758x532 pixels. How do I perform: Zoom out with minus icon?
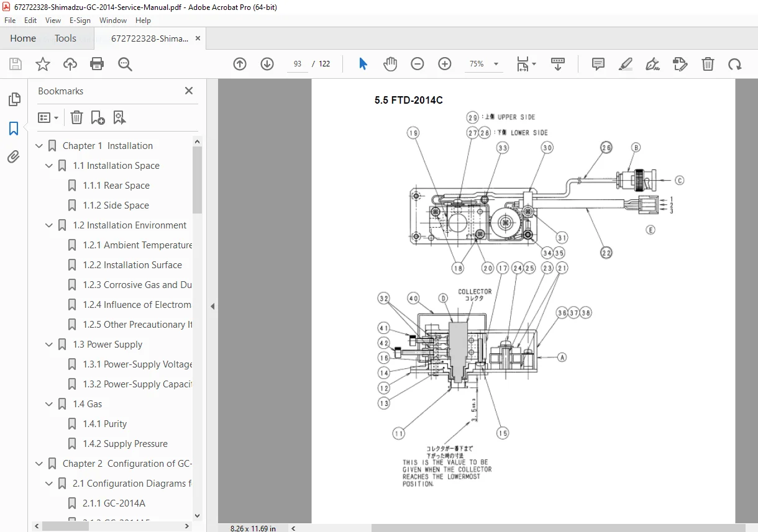418,64
